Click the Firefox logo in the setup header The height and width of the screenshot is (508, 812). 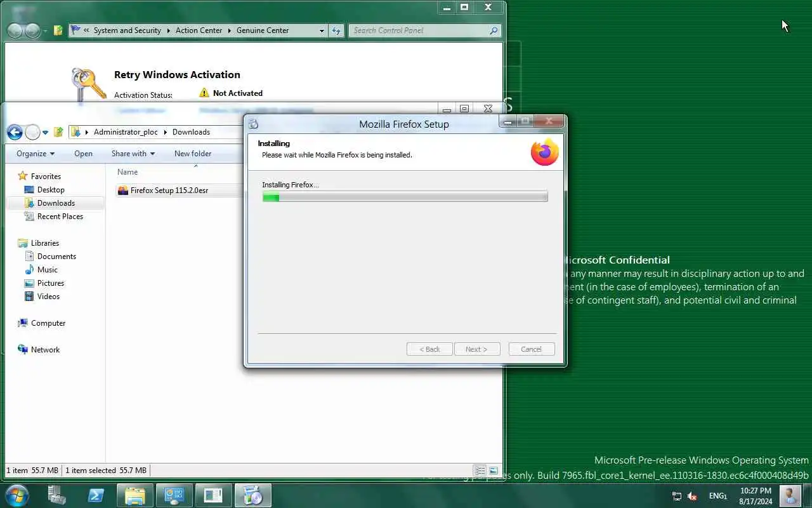pos(545,152)
